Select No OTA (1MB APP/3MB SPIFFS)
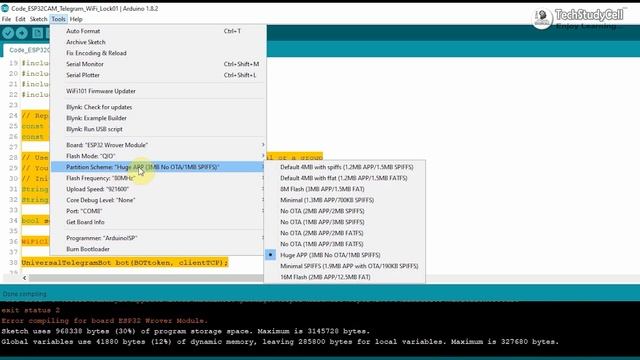The width and height of the screenshot is (640, 360). point(344,222)
